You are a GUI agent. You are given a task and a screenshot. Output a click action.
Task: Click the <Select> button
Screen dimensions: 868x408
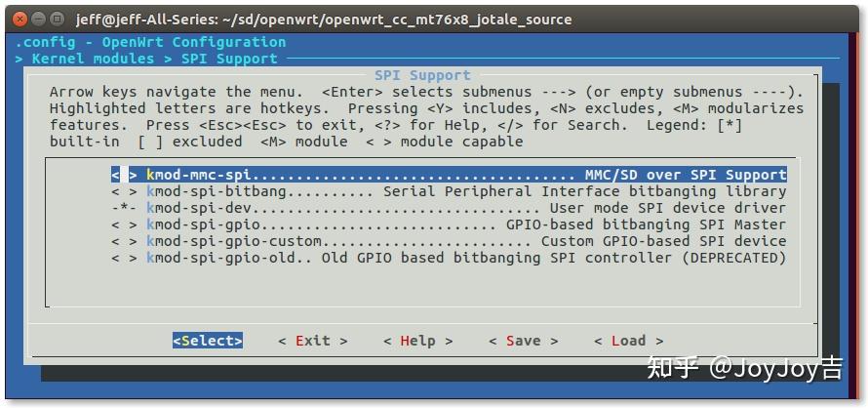[x=208, y=341]
